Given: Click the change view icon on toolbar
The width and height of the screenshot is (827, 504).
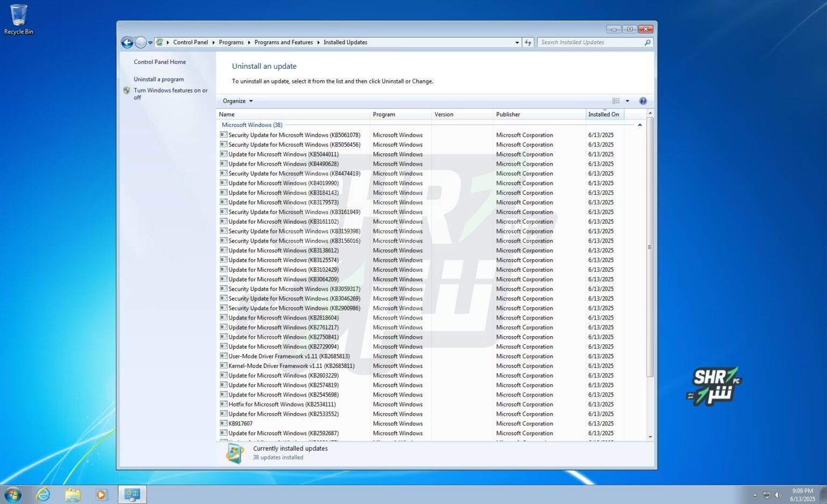Looking at the screenshot, I should tap(616, 101).
